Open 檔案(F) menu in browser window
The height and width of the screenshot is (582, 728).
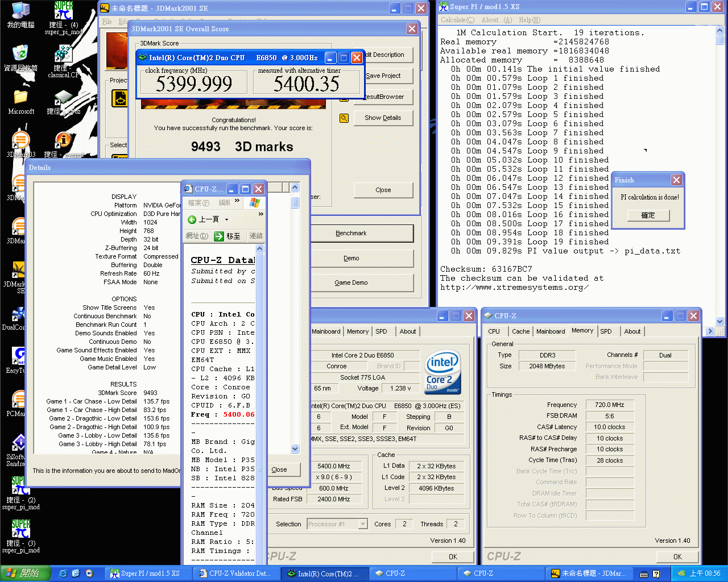tap(198, 203)
